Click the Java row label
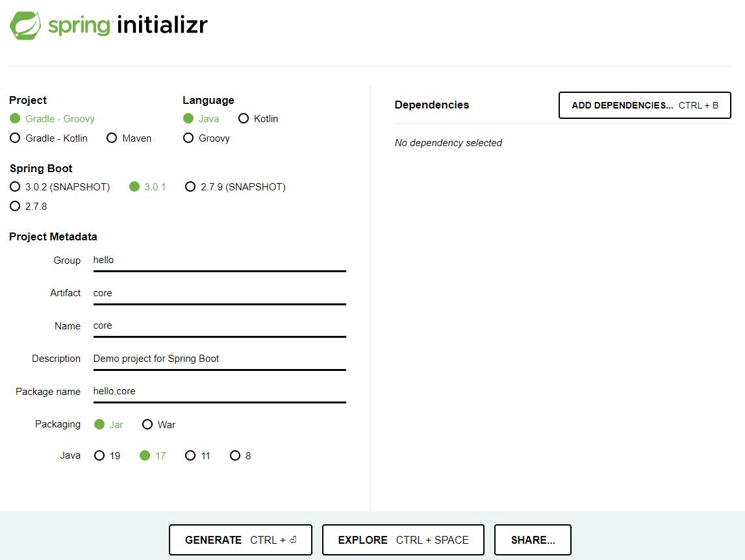 [x=70, y=455]
